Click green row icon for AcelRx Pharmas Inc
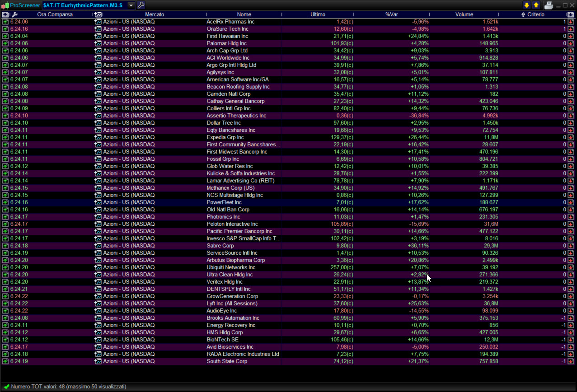This screenshot has height=392, width=577. coord(5,22)
